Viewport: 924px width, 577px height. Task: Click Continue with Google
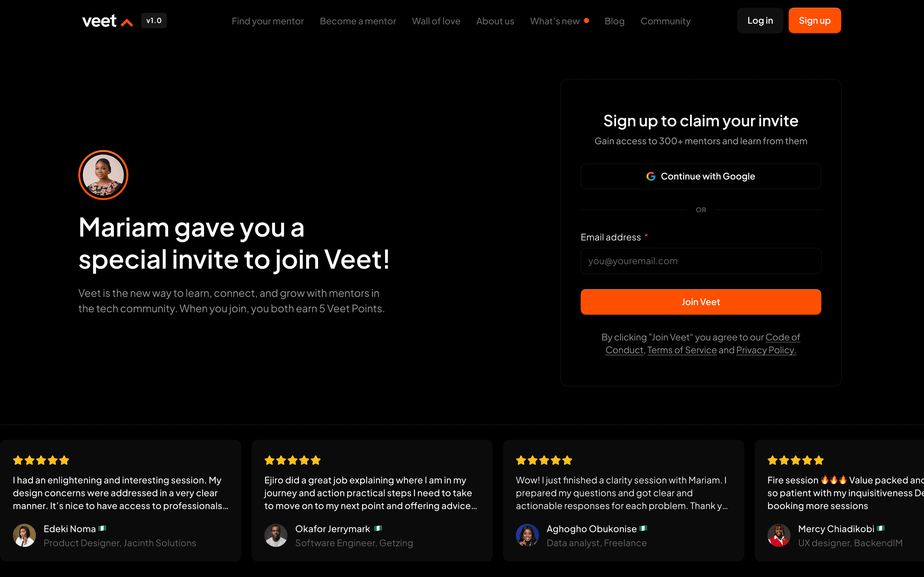pos(701,176)
